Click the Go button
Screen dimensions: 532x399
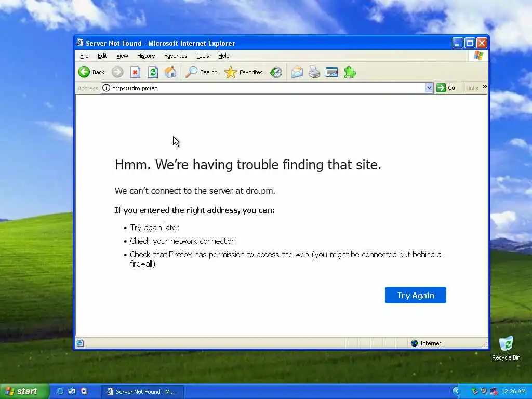tap(445, 88)
